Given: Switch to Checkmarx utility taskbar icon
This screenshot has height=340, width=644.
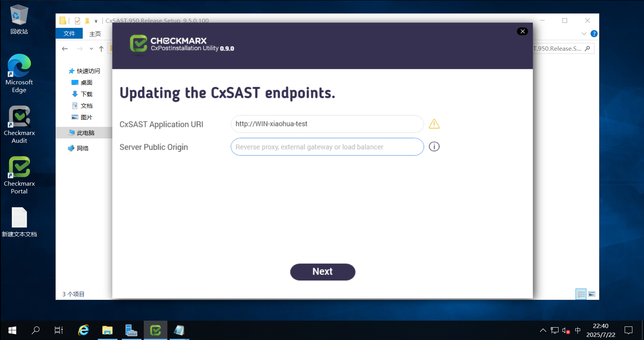Looking at the screenshot, I should pyautogui.click(x=155, y=330).
